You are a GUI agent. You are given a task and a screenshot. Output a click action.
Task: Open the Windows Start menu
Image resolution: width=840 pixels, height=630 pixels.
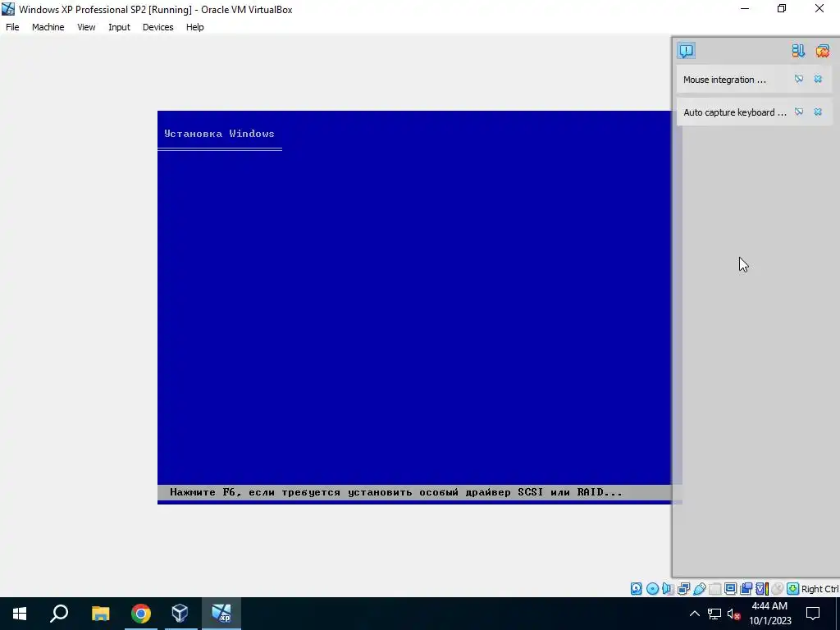(x=20, y=614)
